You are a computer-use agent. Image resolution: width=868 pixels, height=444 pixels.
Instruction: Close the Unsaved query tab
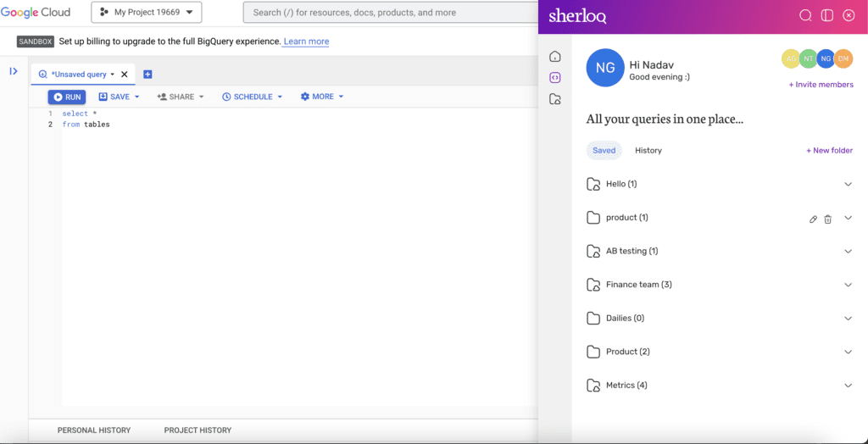point(125,75)
